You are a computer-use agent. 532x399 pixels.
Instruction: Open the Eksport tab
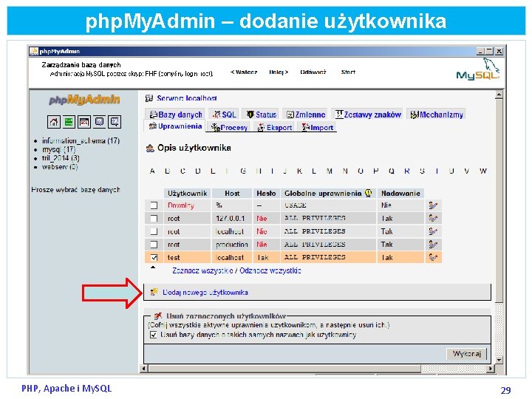(275, 128)
